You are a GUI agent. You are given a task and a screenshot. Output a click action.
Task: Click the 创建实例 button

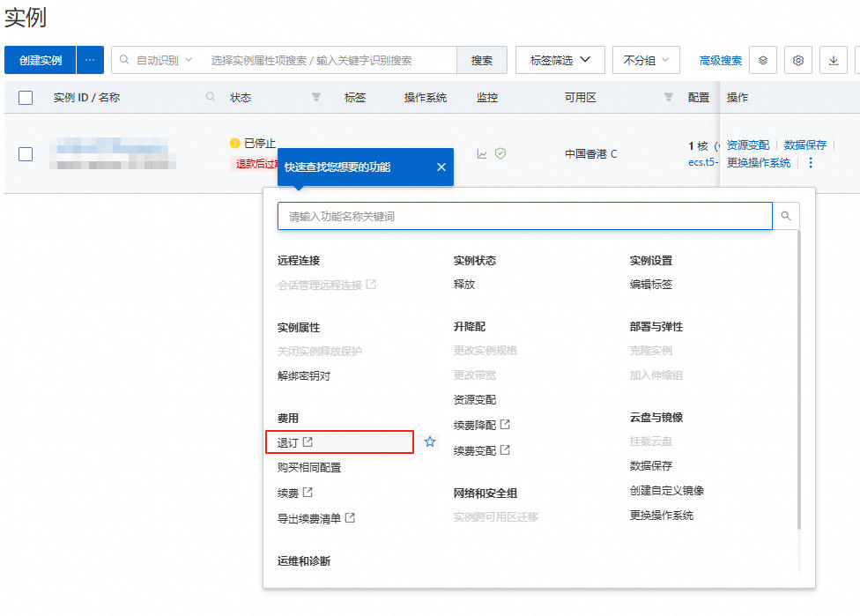tap(40, 60)
